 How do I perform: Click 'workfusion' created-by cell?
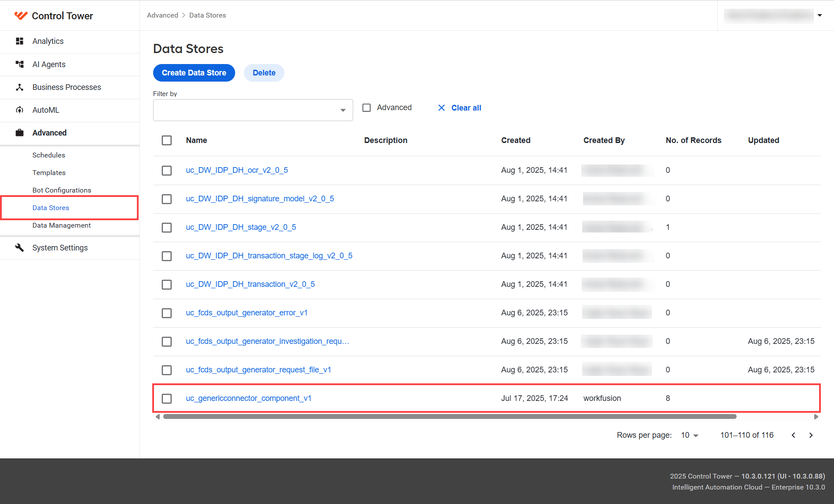[x=602, y=398]
